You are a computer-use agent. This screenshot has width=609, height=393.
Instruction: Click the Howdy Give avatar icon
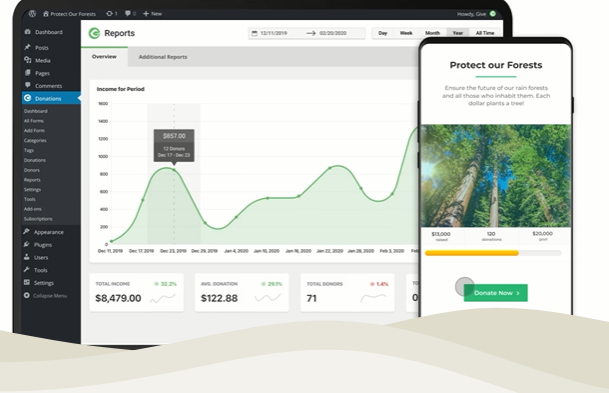pos(492,14)
